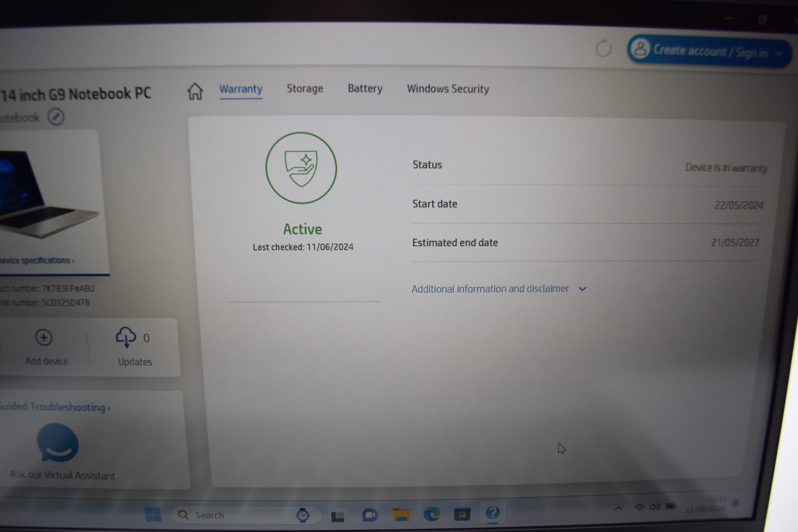This screenshot has width=798, height=532.
Task: Click the green warranty shield icon
Action: pyautogui.click(x=301, y=168)
